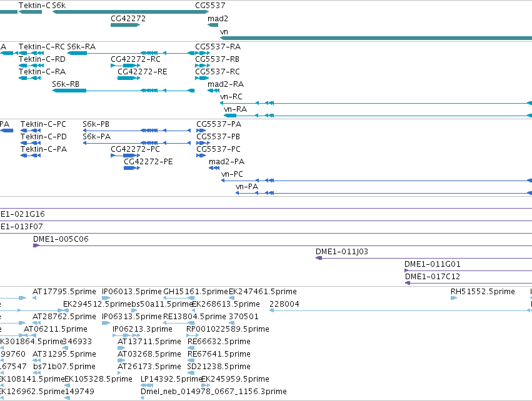Select clone DME1-017C12
532x401 pixels.
pyautogui.click(x=469, y=284)
